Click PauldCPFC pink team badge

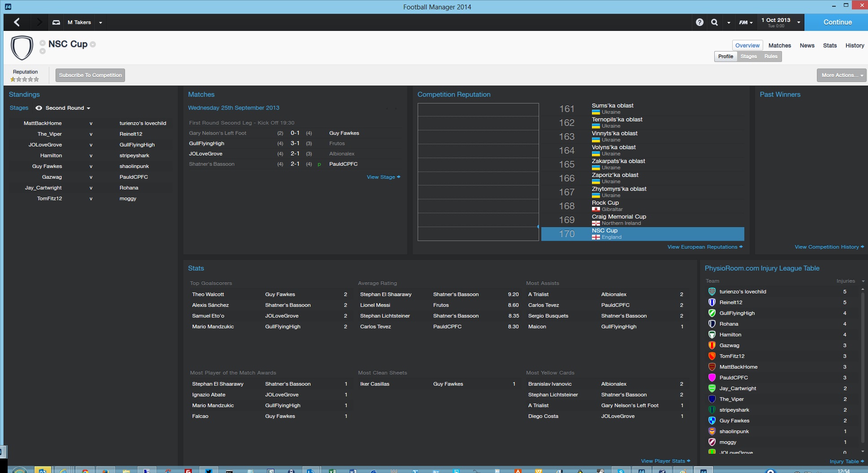(x=712, y=378)
